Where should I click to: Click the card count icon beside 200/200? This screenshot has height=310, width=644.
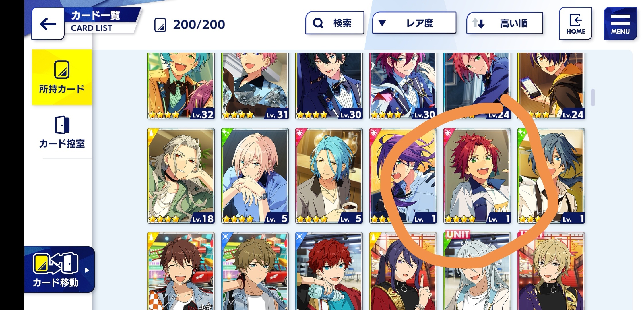tap(160, 25)
